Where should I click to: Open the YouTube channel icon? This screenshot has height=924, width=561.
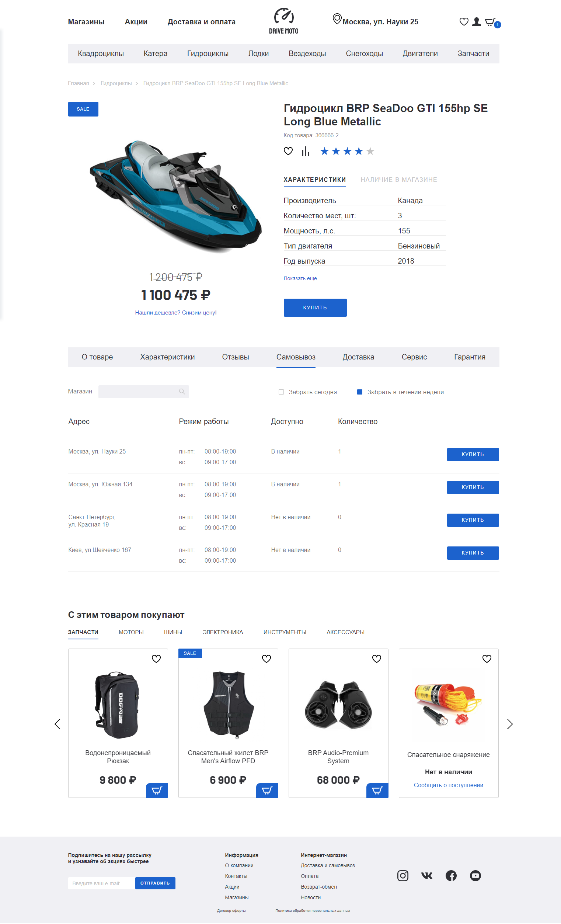point(475,876)
